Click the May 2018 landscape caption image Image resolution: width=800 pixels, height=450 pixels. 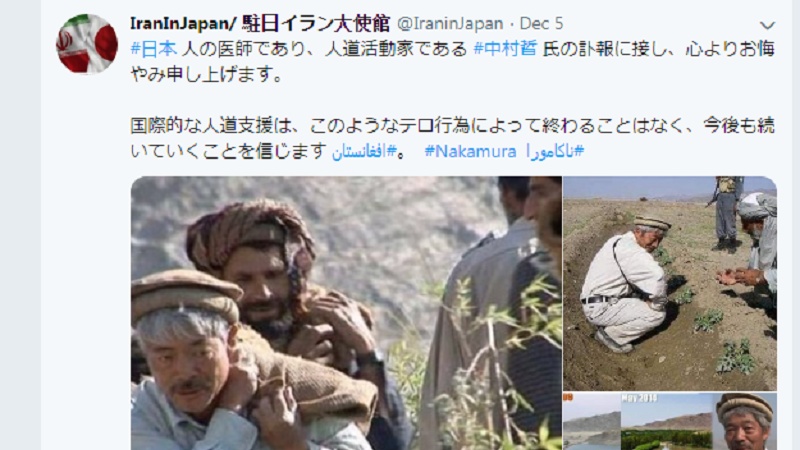[x=666, y=421]
